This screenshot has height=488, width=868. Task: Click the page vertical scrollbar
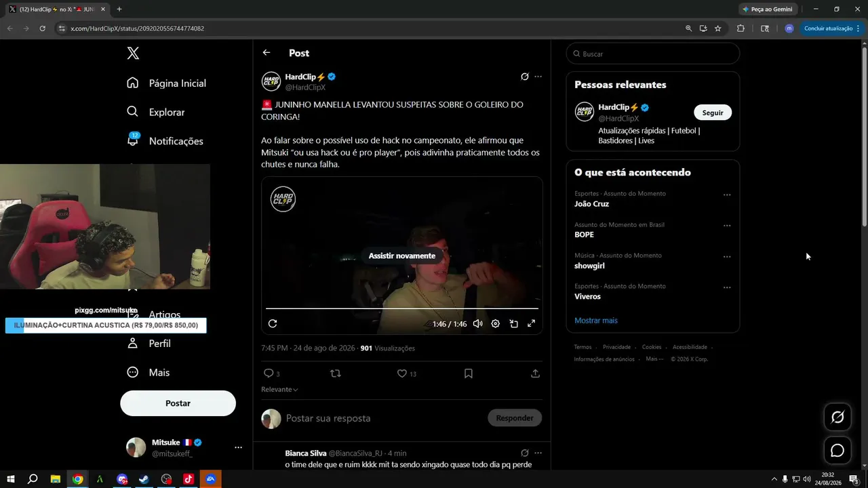click(x=864, y=136)
